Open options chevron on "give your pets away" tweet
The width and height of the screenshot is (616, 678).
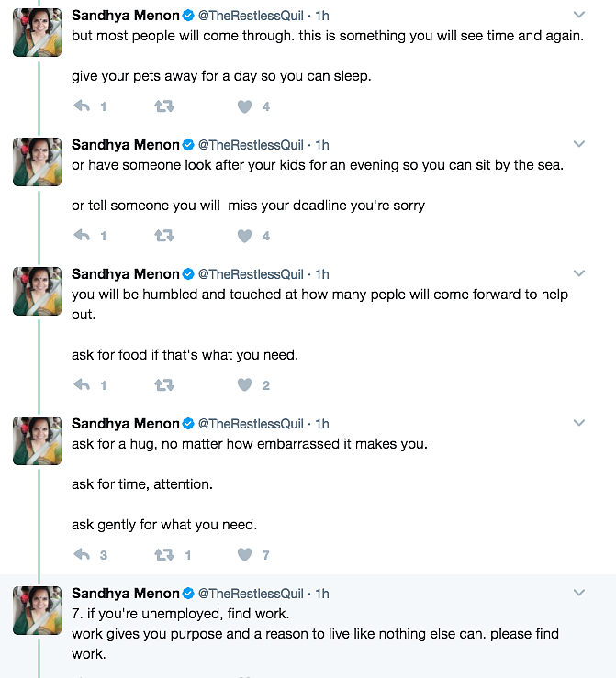click(x=579, y=16)
